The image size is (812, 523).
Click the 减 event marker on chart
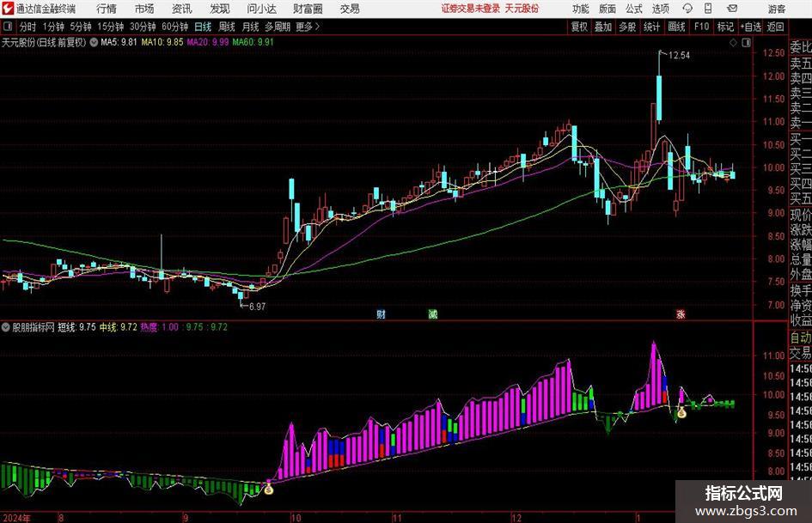point(432,314)
